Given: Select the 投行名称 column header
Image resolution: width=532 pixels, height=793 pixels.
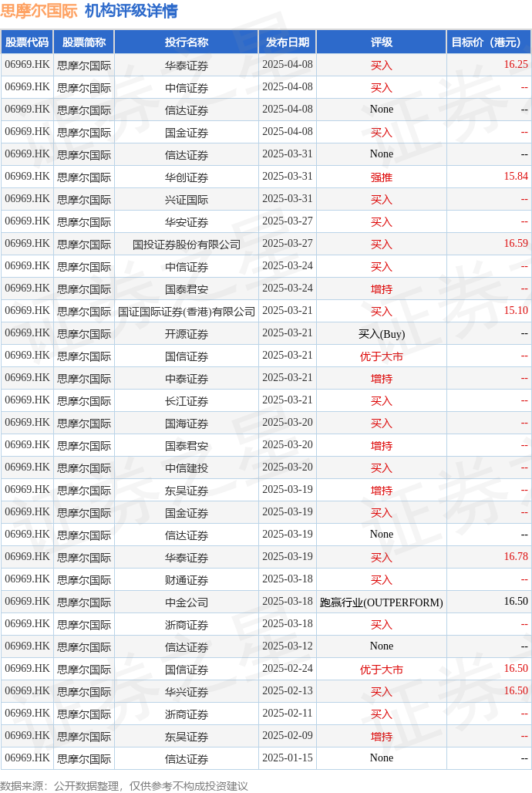Looking at the screenshot, I should coord(186,42).
